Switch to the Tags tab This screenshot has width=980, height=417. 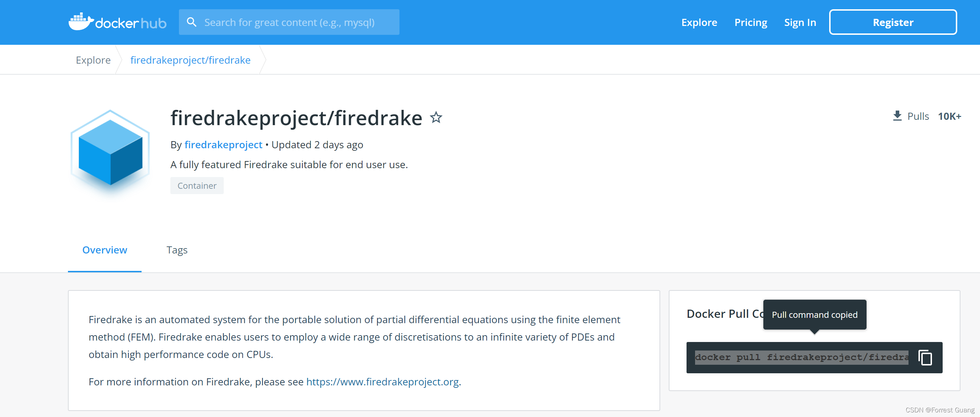click(x=176, y=250)
